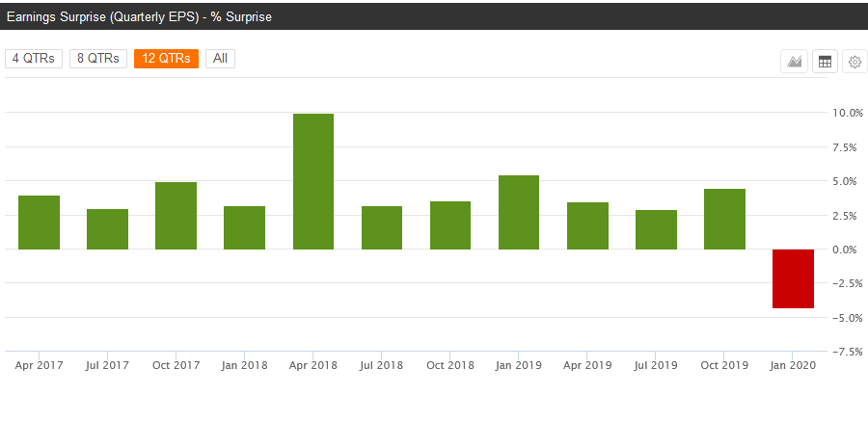This screenshot has width=868, height=421.
Task: Click the Apr 2017 bar
Action: tap(39, 223)
